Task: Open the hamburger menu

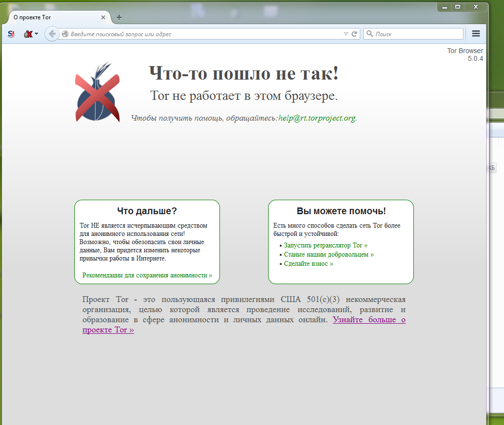Action: pyautogui.click(x=476, y=34)
